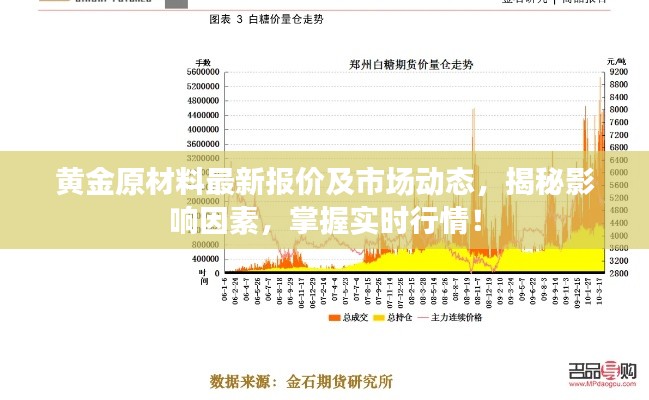Click the right axis value 9200
The image size is (649, 400).
click(x=619, y=72)
